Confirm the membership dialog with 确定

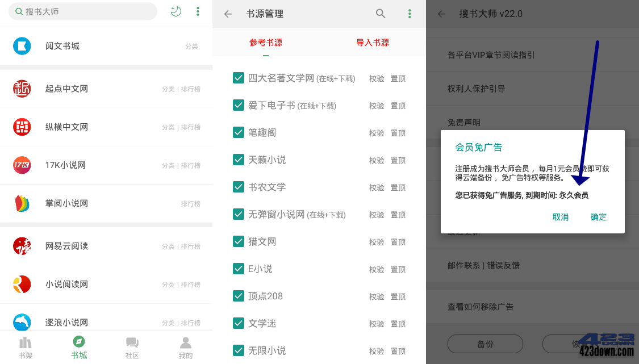click(598, 217)
